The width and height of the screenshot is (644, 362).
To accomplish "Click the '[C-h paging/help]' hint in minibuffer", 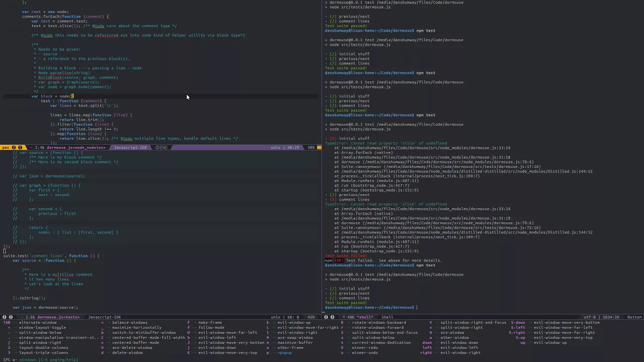I will (x=58, y=359).
